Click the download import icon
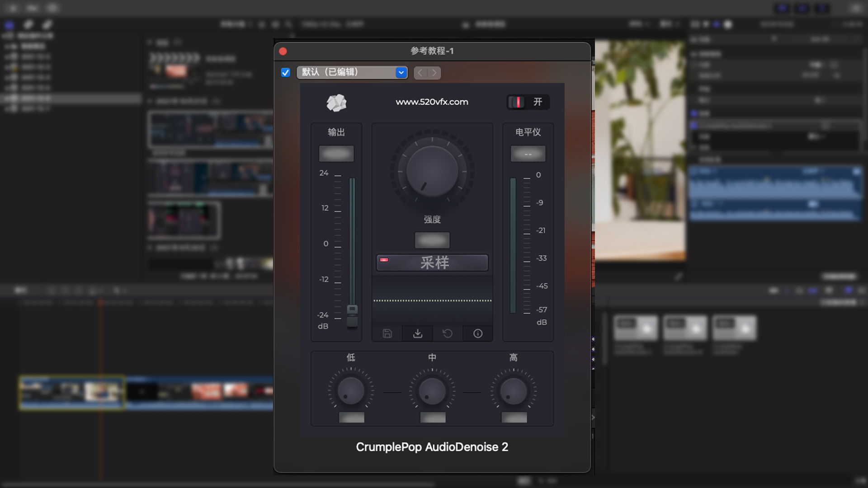The image size is (868, 488). tap(418, 333)
